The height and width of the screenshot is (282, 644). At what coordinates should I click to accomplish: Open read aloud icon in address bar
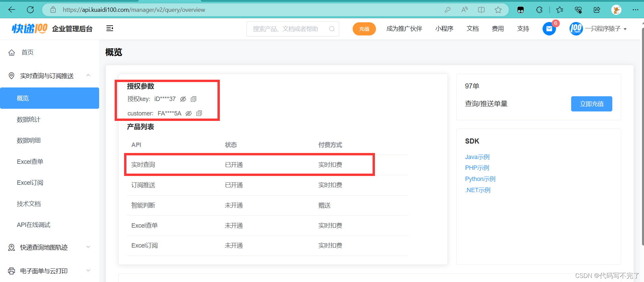[465, 10]
